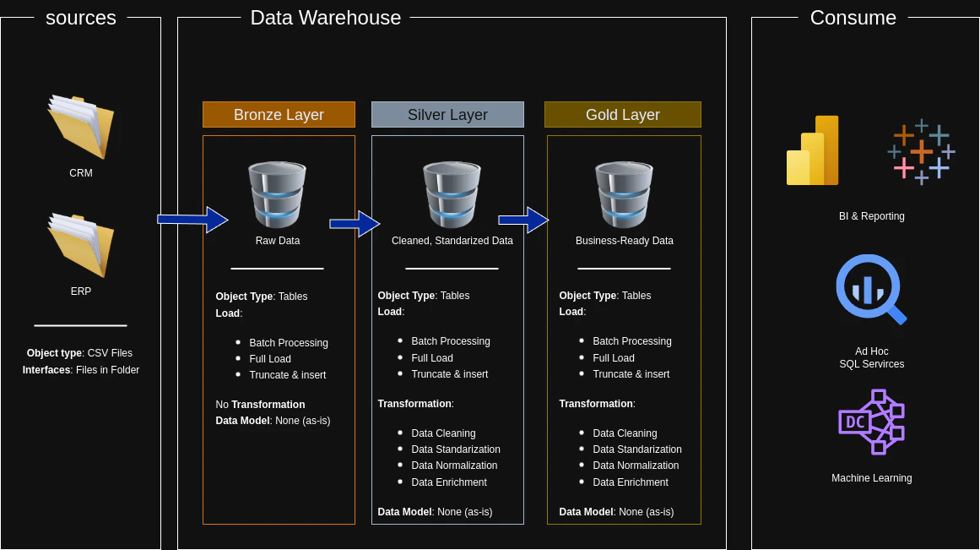Click the Tableau icon
This screenshot has width=980, height=550.
coord(921,150)
